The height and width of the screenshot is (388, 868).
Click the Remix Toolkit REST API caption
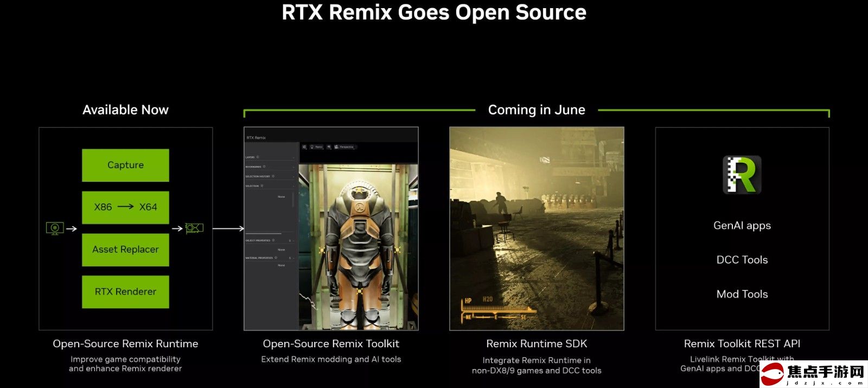coord(742,344)
